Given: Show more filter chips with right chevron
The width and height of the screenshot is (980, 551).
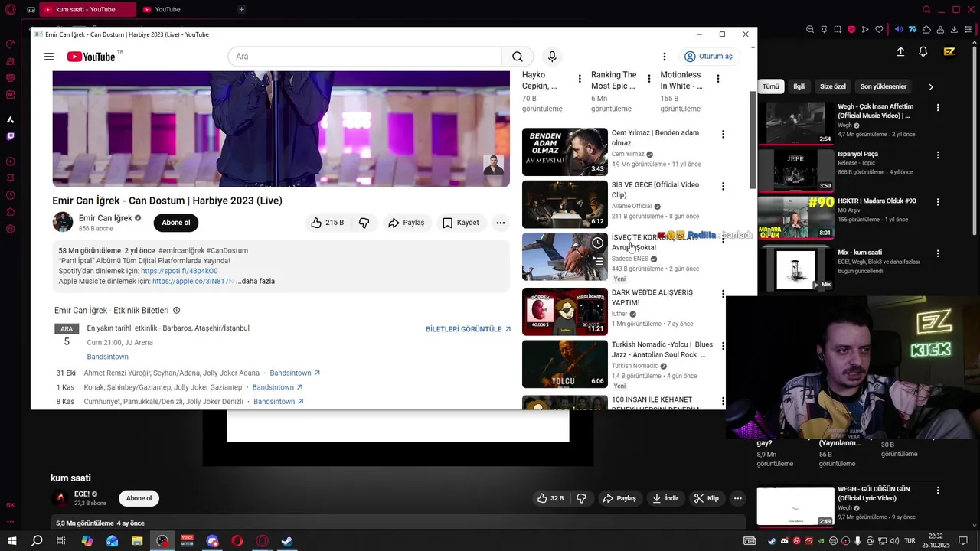Looking at the screenshot, I should [x=931, y=87].
